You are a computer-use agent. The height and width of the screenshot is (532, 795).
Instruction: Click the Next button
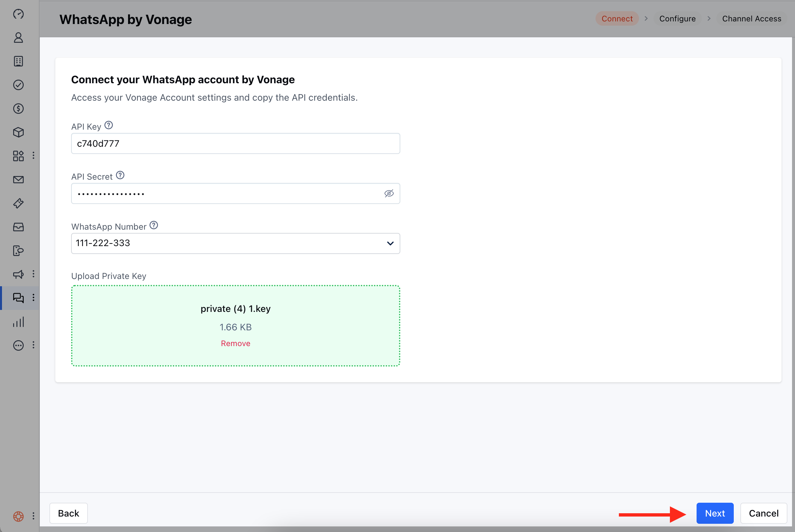click(x=715, y=513)
